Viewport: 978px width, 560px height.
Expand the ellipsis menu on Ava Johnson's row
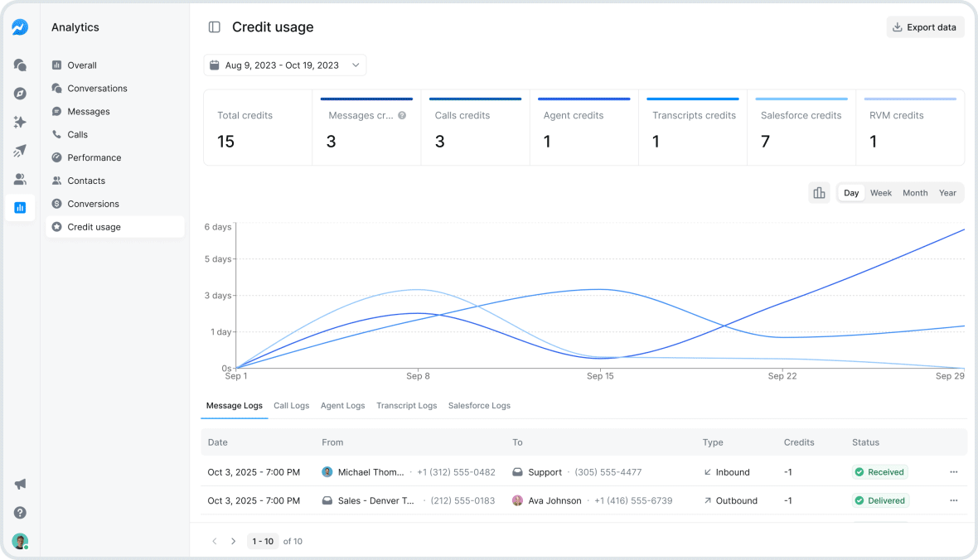tap(953, 500)
